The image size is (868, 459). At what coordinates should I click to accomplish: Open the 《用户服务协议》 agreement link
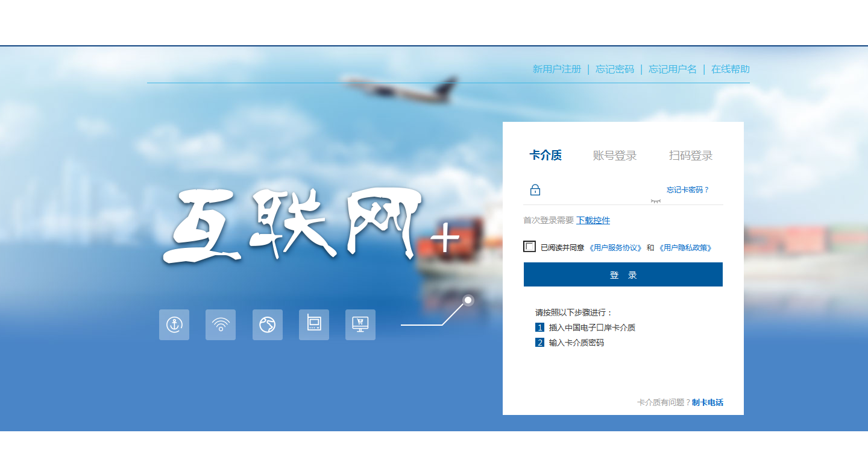point(617,247)
